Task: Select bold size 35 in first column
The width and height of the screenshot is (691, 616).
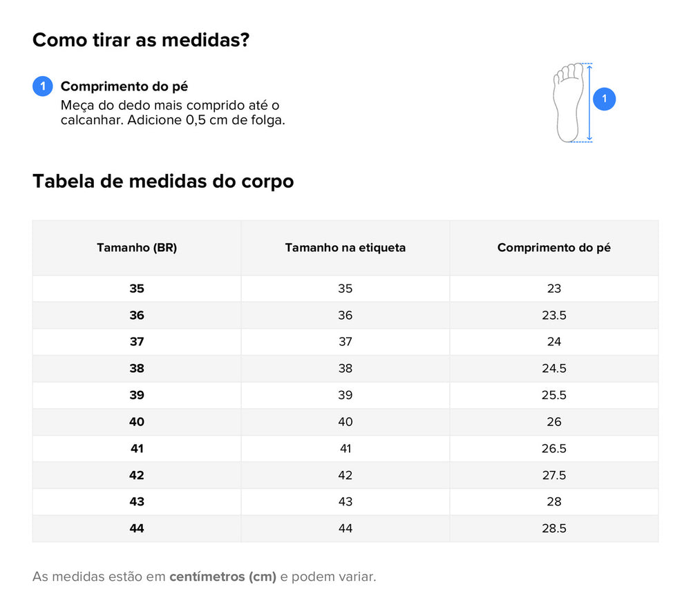Action: [x=137, y=289]
